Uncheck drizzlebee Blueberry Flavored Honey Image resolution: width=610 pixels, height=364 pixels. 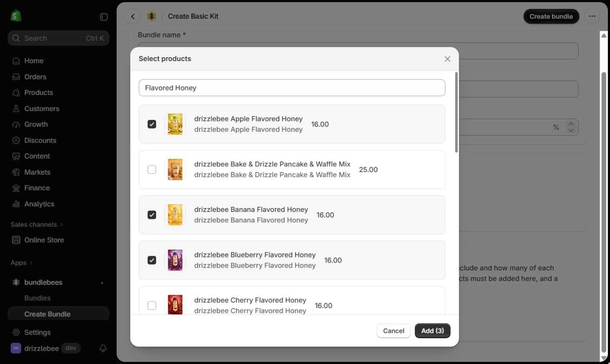click(x=152, y=260)
